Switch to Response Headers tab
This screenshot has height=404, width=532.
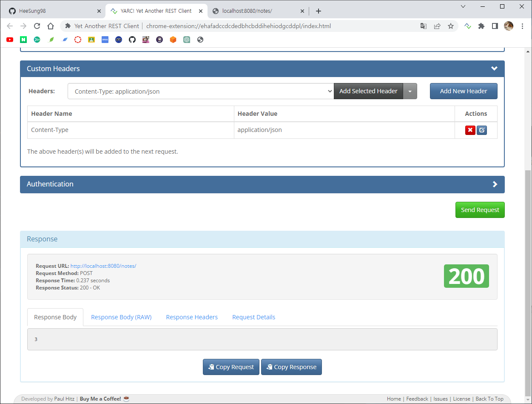(x=192, y=317)
